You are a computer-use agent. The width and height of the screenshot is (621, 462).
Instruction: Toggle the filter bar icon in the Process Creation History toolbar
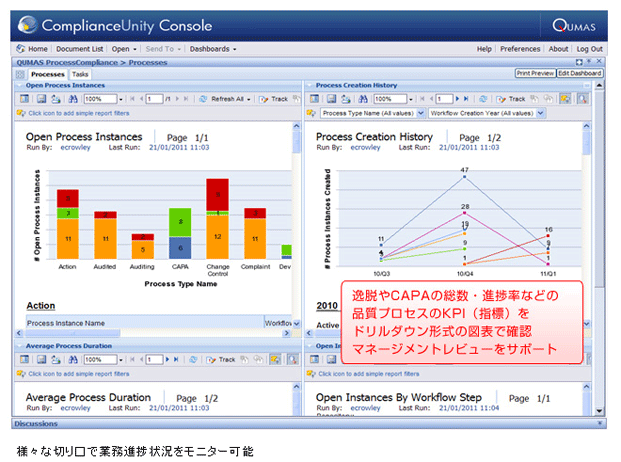(565, 99)
